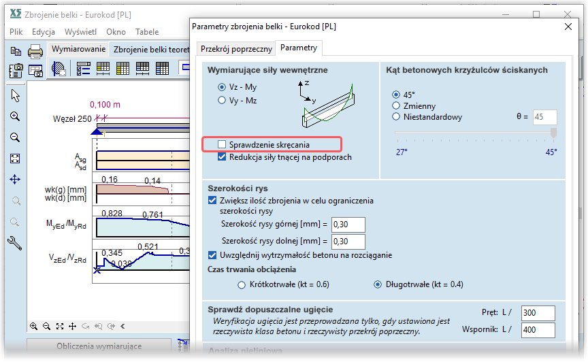Uncheck Redukcja siły tnącej na podporach
Screen dimensions: 588x364
click(222, 157)
